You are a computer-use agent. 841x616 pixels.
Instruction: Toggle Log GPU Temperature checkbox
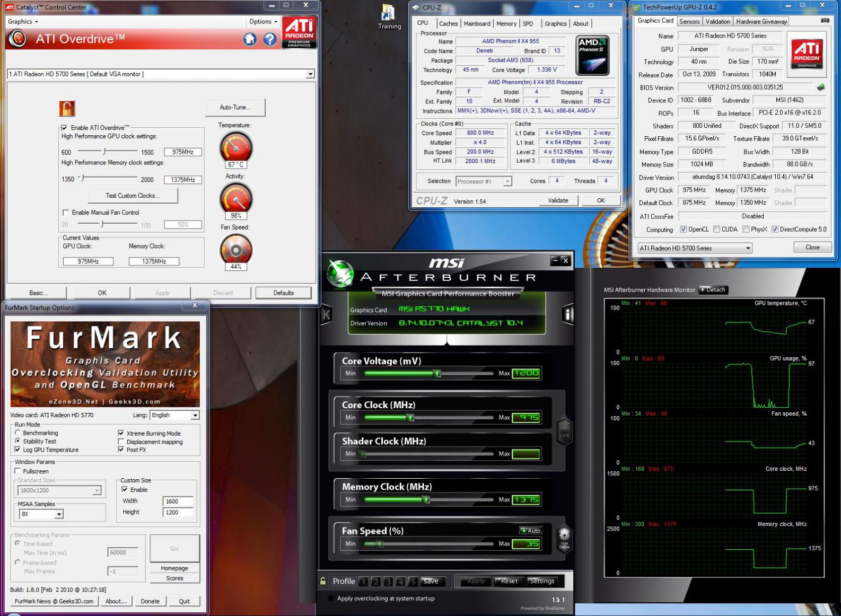point(17,450)
